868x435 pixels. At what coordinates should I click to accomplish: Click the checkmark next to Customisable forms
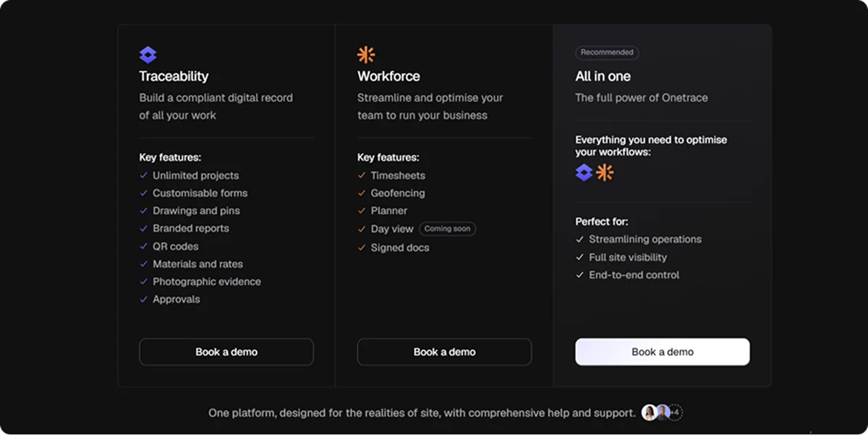[143, 193]
